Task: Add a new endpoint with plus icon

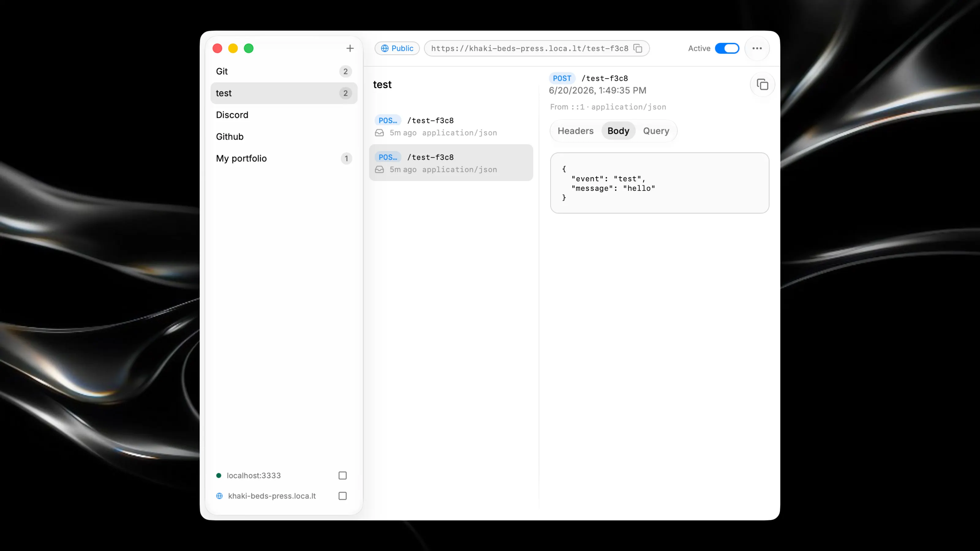Action: 350,48
